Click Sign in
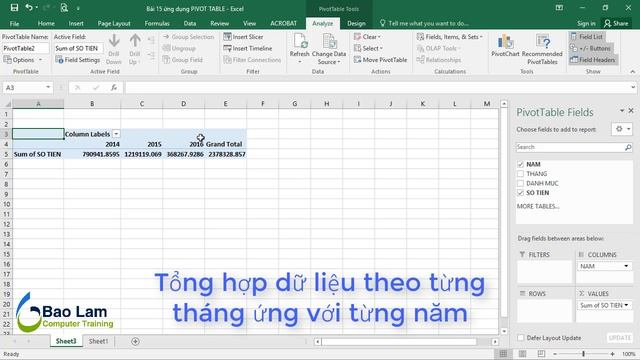This screenshot has width=640, height=360. click(586, 23)
